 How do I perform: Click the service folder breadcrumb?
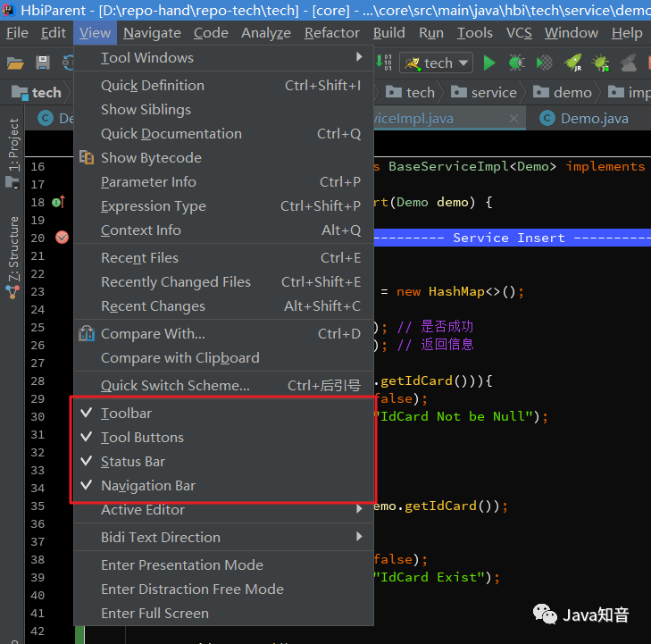pos(484,92)
